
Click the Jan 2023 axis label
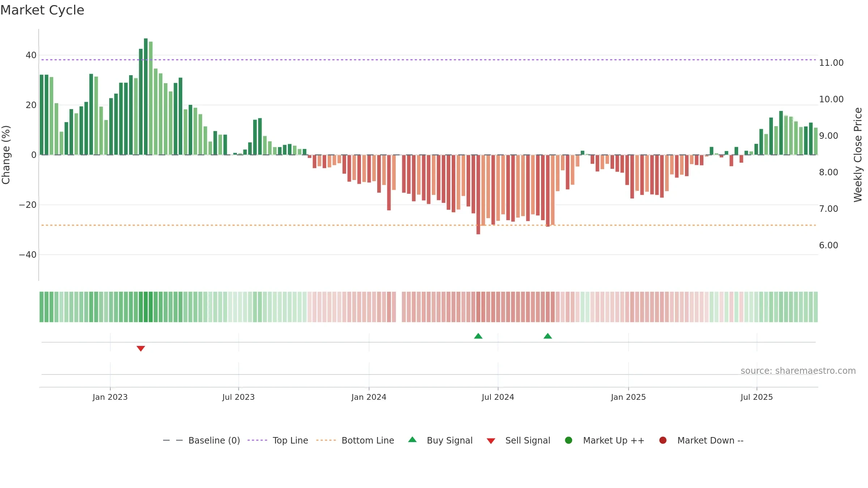coord(110,397)
